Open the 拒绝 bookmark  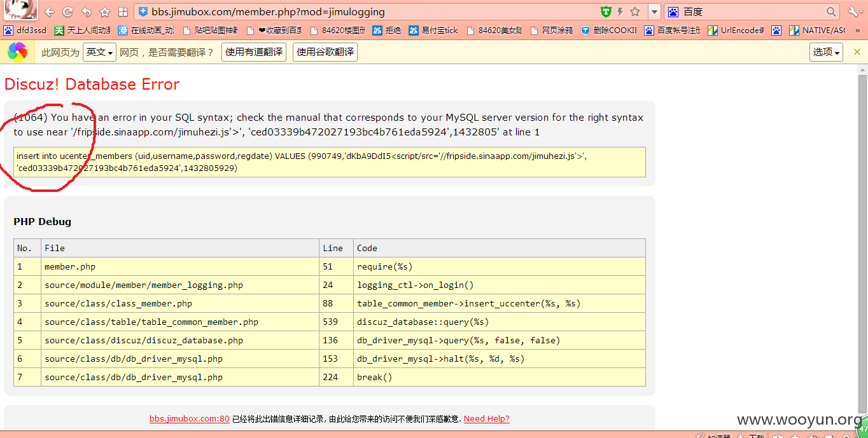click(387, 30)
